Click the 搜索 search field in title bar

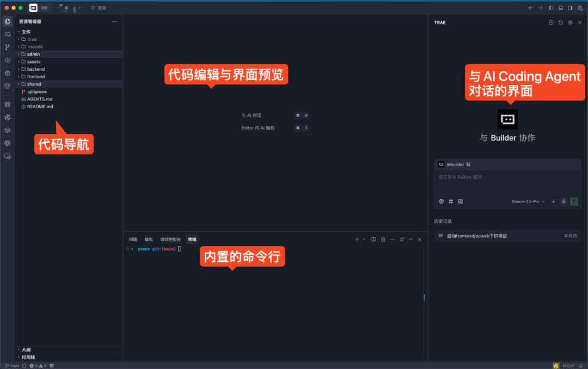tap(101, 8)
